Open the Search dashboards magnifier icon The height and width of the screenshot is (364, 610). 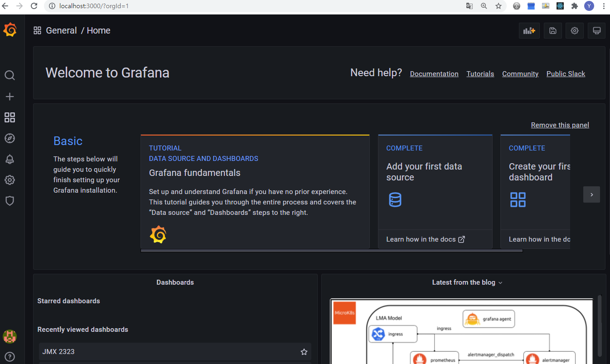coord(10,75)
